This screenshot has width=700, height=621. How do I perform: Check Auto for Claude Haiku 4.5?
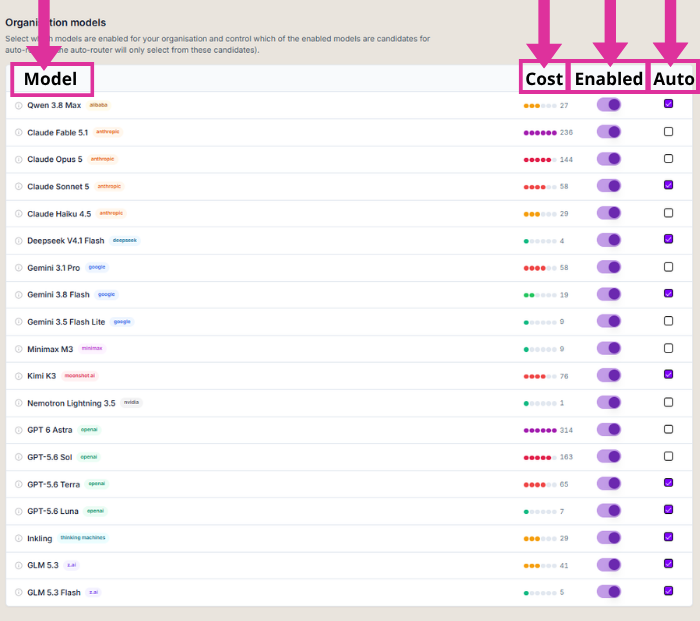click(x=668, y=213)
